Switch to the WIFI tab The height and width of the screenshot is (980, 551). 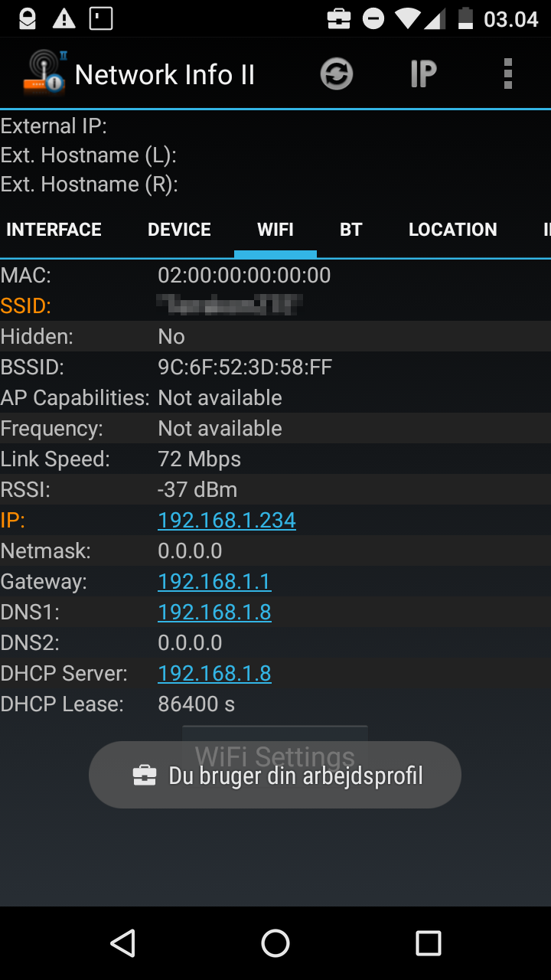275,229
